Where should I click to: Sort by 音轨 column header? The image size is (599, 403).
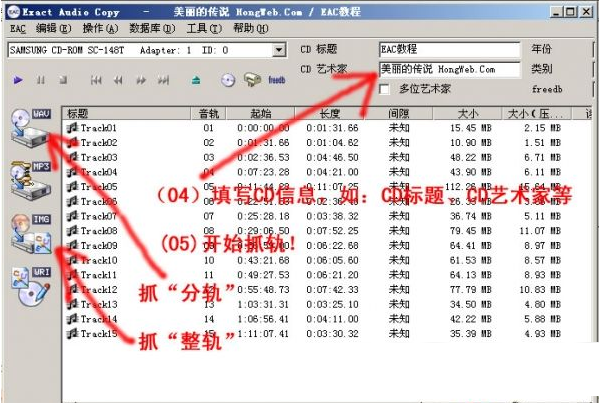[209, 113]
